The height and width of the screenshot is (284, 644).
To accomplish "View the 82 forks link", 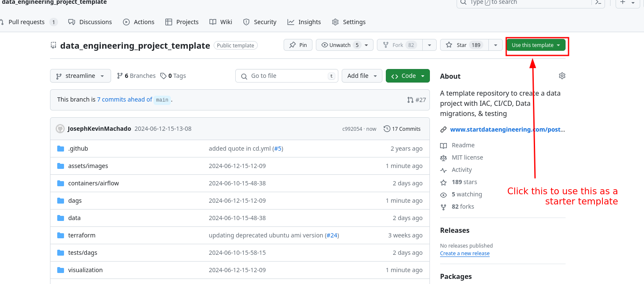I will click(463, 207).
